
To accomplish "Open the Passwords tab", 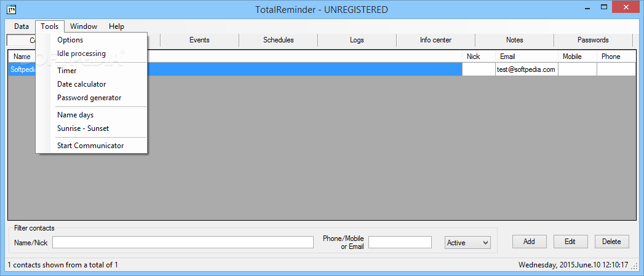I will click(x=593, y=40).
